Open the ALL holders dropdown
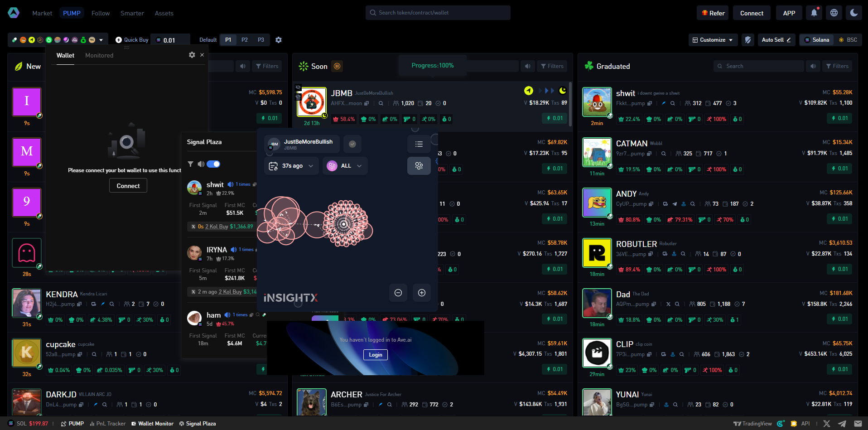 tap(345, 166)
